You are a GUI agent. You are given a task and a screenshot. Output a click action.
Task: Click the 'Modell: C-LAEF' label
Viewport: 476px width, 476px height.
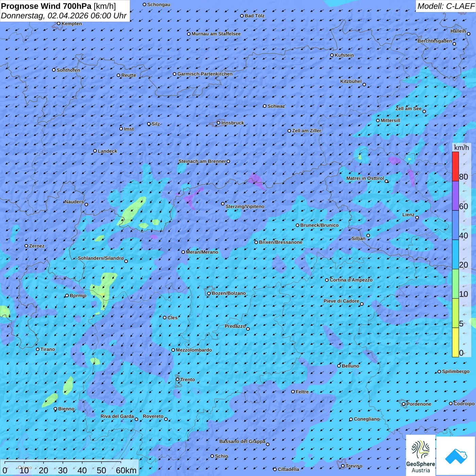(x=446, y=6)
